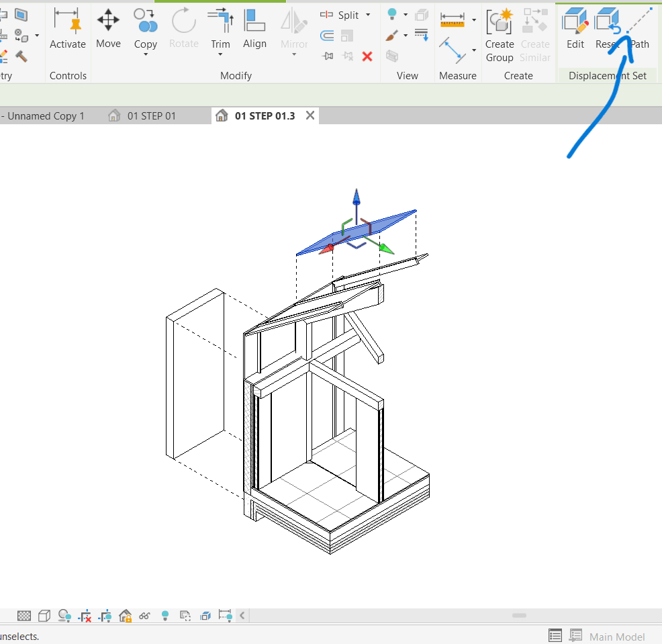Click the Path tool in Displacement Set

click(639, 28)
